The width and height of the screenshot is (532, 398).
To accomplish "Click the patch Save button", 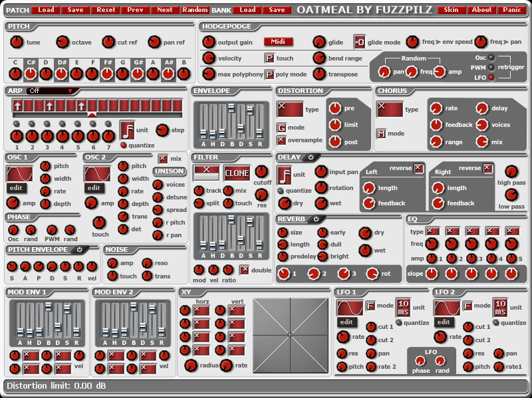I will click(75, 10).
